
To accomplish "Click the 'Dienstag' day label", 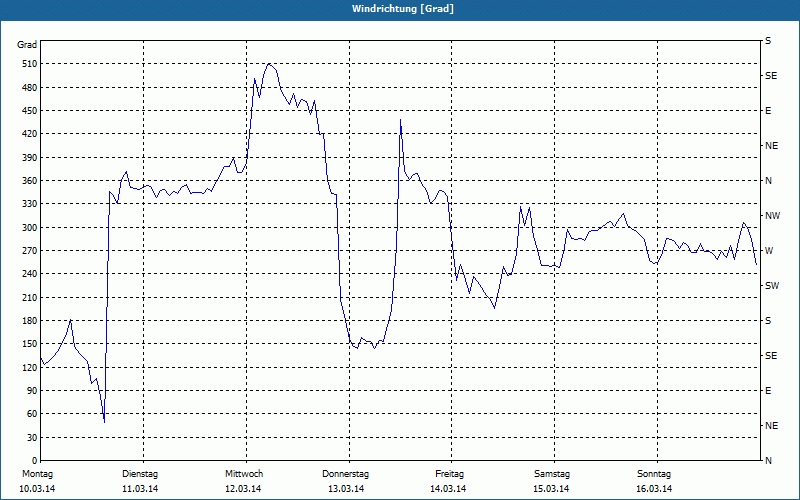I will 140,474.
